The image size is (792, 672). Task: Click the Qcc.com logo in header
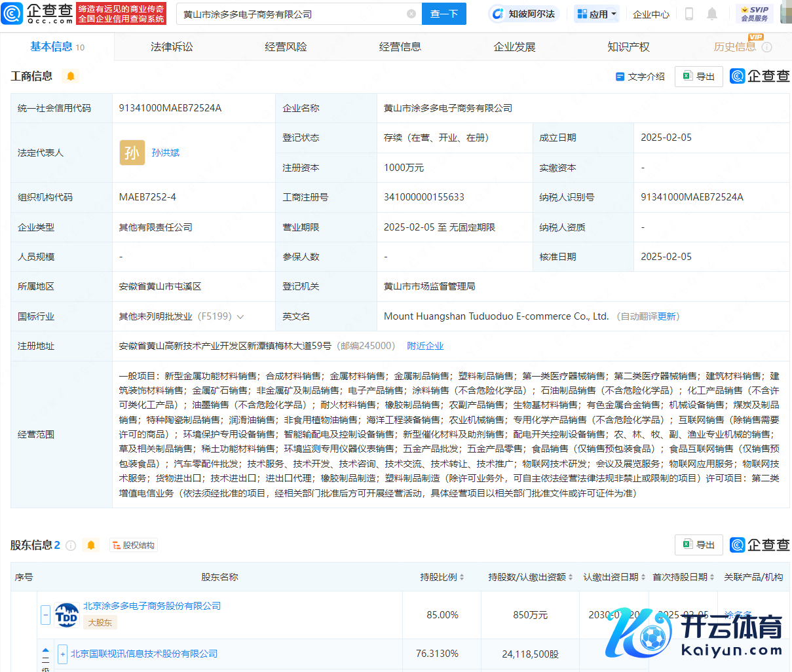click(x=38, y=14)
